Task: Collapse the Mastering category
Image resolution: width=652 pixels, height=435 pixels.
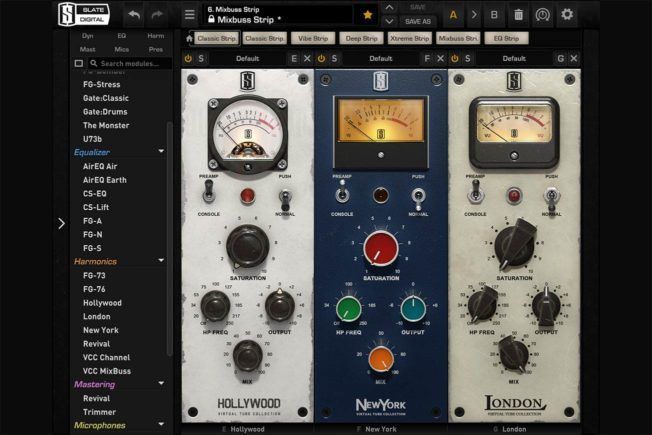Action: pos(161,383)
